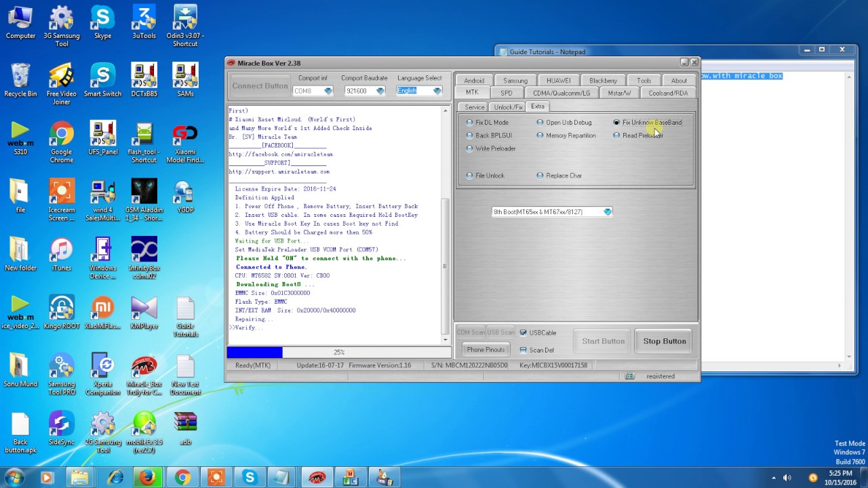Choose the File Unlock radio option
The width and height of the screenshot is (868, 488).
(486, 176)
